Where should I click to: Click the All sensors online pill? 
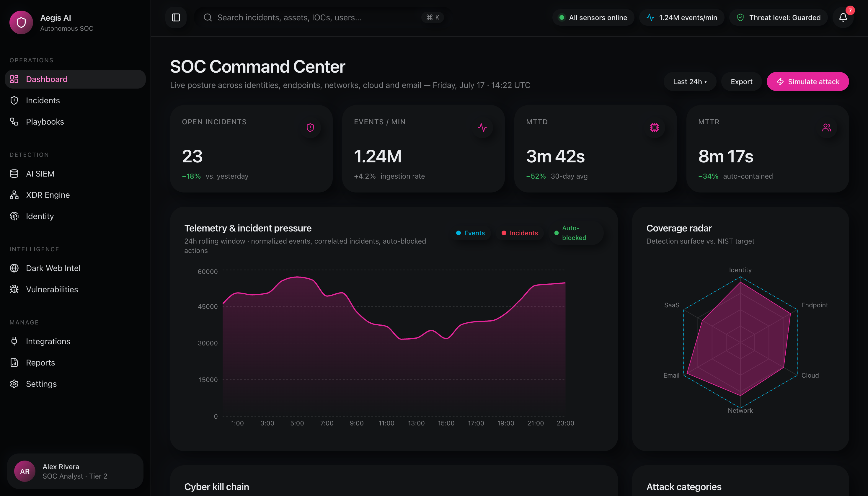[x=593, y=17]
